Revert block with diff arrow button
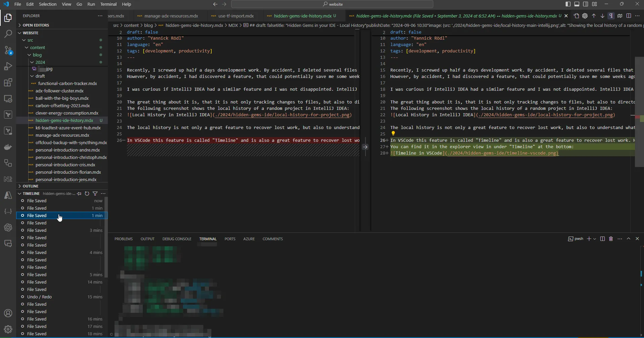Screen dimensions: 644x338 pos(365,147)
